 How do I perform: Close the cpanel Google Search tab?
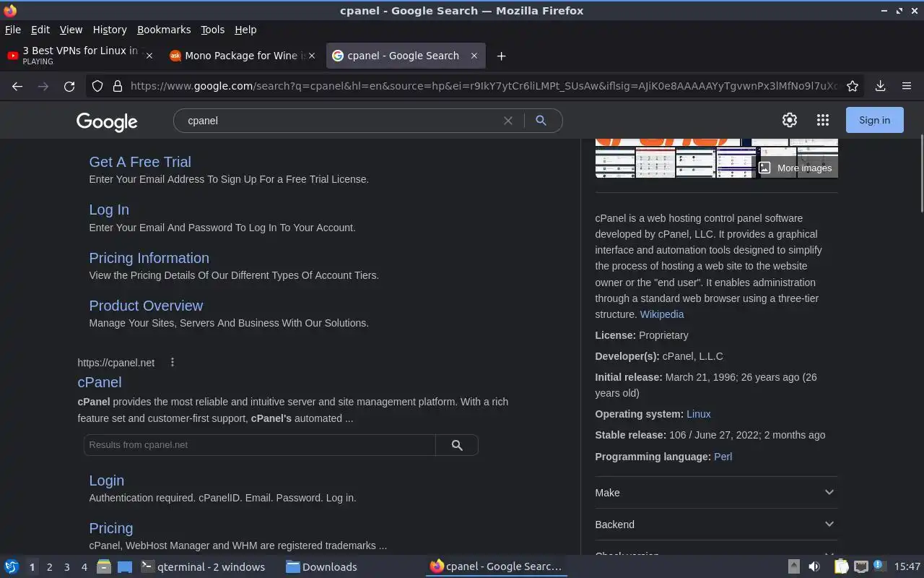tap(474, 56)
